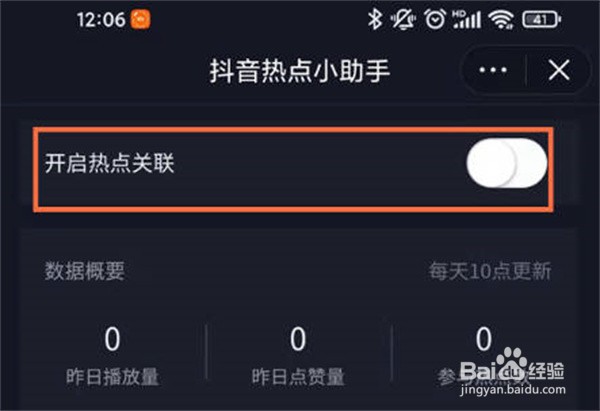
Task: Tap the muted bell status icon
Action: coord(403,19)
